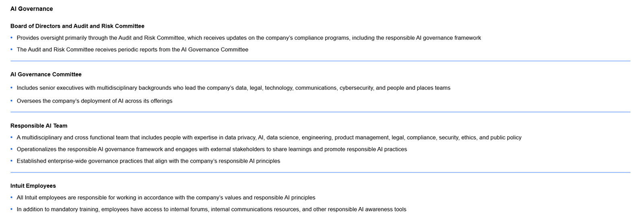
Task: Click the blue bullet dot before 'All Intuit employees'
Action: coord(12,197)
